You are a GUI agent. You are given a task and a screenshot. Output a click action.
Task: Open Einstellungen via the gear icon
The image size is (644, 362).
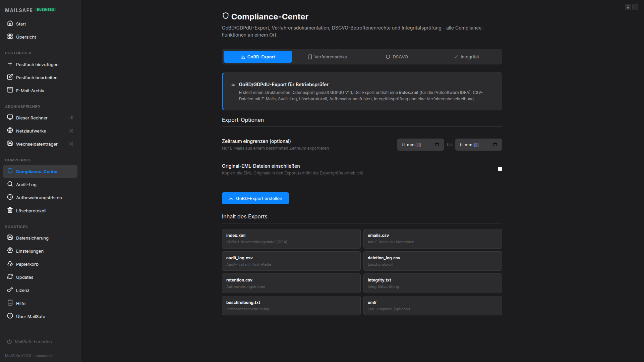coord(10,251)
